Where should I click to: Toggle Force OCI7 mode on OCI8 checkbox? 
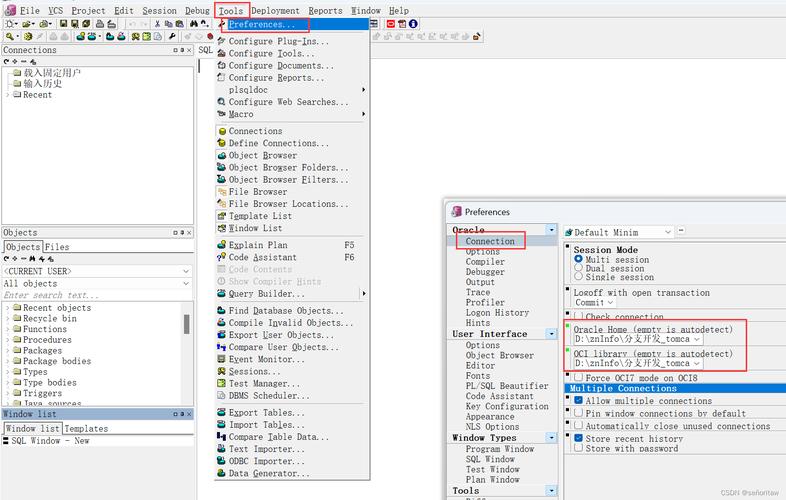pyautogui.click(x=578, y=377)
